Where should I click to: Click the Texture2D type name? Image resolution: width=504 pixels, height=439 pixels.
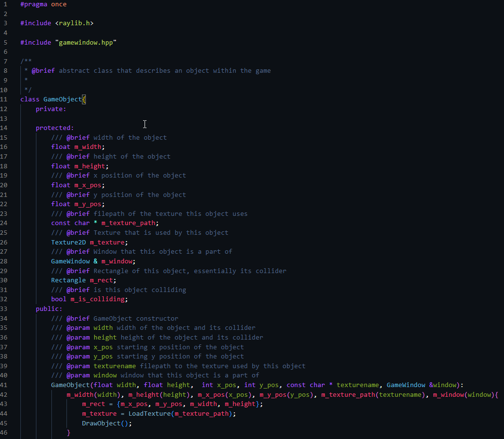tap(68, 242)
